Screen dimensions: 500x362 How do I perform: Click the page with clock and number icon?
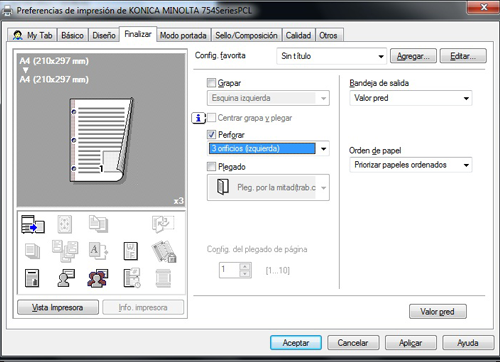pyautogui.click(x=132, y=278)
